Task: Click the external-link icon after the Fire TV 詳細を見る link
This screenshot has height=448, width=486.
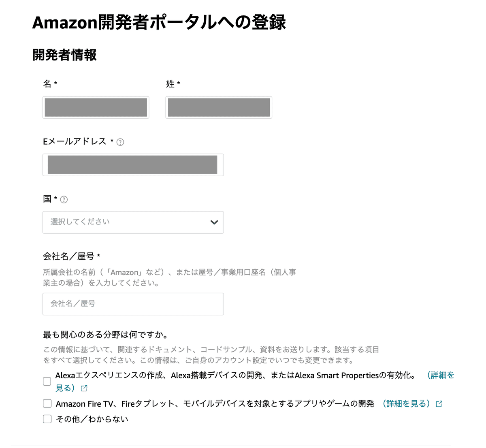Action: point(439,404)
